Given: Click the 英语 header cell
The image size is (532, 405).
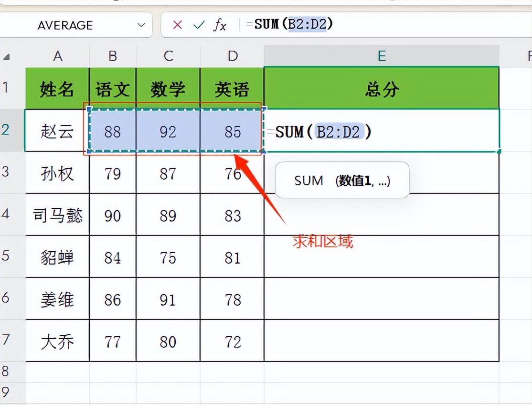Looking at the screenshot, I should 233,88.
